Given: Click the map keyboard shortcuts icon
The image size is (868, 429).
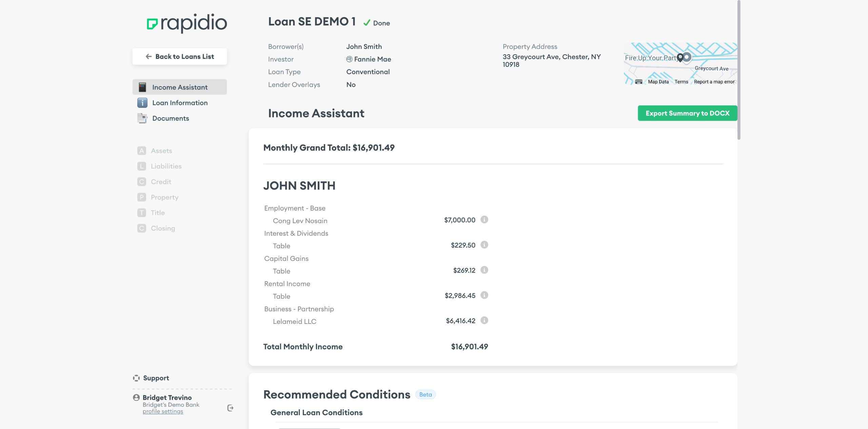Looking at the screenshot, I should tap(638, 82).
